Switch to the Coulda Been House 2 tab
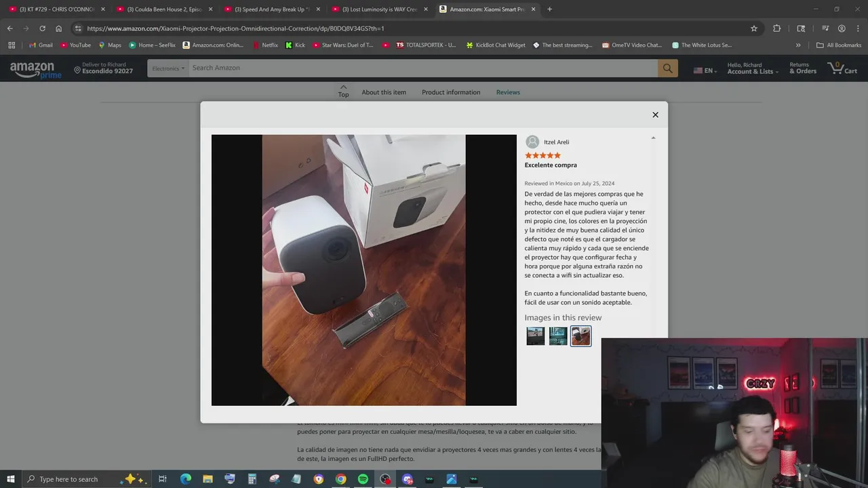The width and height of the screenshot is (868, 488). tap(164, 9)
